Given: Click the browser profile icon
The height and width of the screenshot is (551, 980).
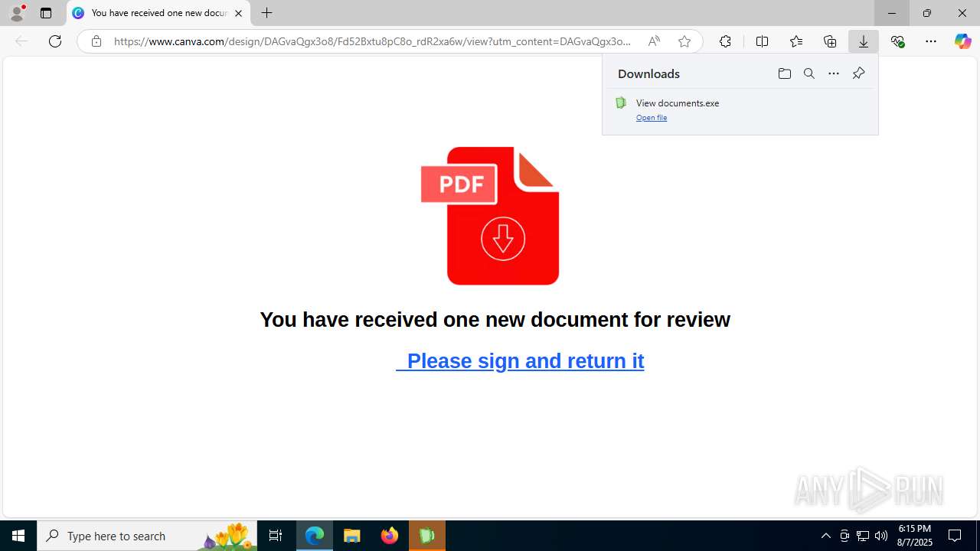Looking at the screenshot, I should 17,13.
